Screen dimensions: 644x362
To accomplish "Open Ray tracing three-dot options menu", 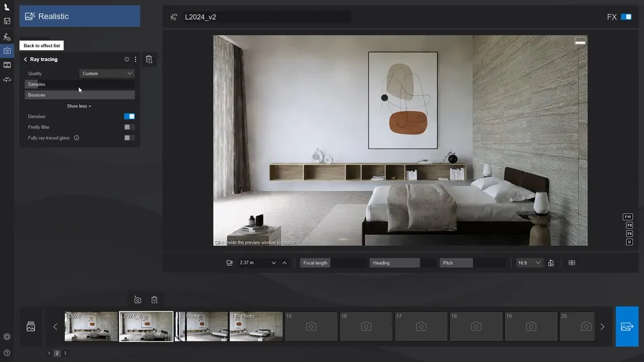I will tap(135, 60).
